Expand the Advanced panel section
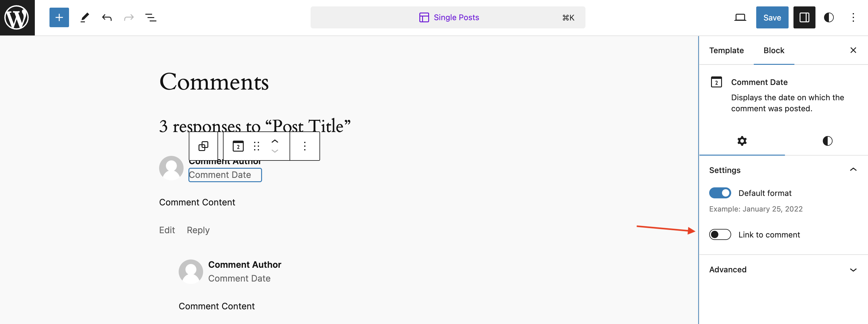 (x=783, y=269)
